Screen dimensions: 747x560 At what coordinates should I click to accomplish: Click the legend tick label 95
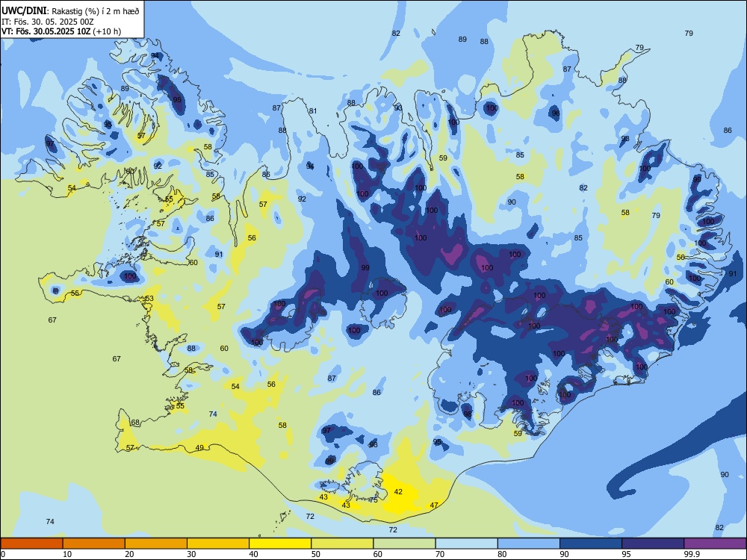pyautogui.click(x=626, y=554)
